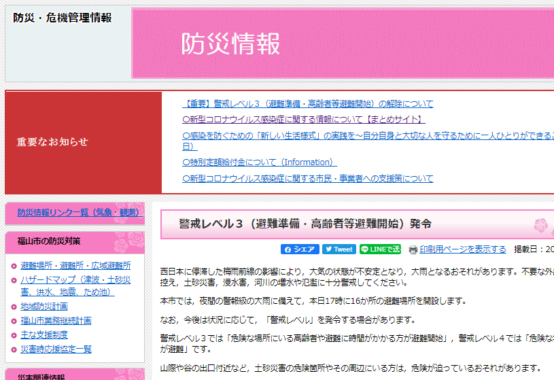Open 新型コロナウイルス感染症に関する情報 まとめサイト link
554x380 pixels.
click(303, 120)
